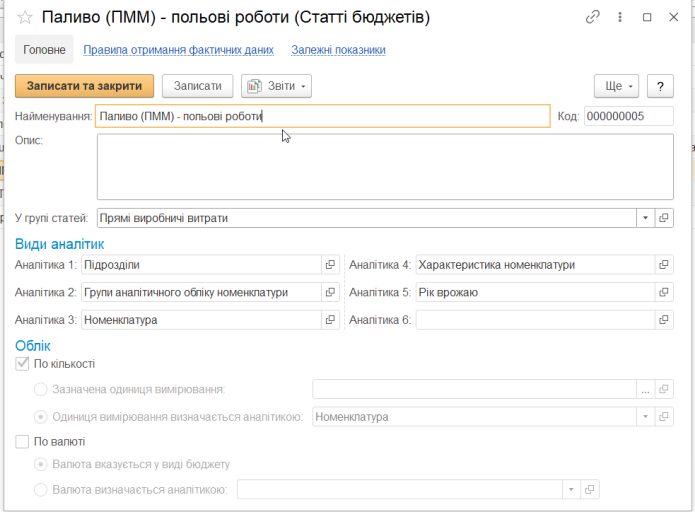Click the Аналітика 5 'Рік врожаю' field
The height and width of the screenshot is (512, 695).
[535, 292]
